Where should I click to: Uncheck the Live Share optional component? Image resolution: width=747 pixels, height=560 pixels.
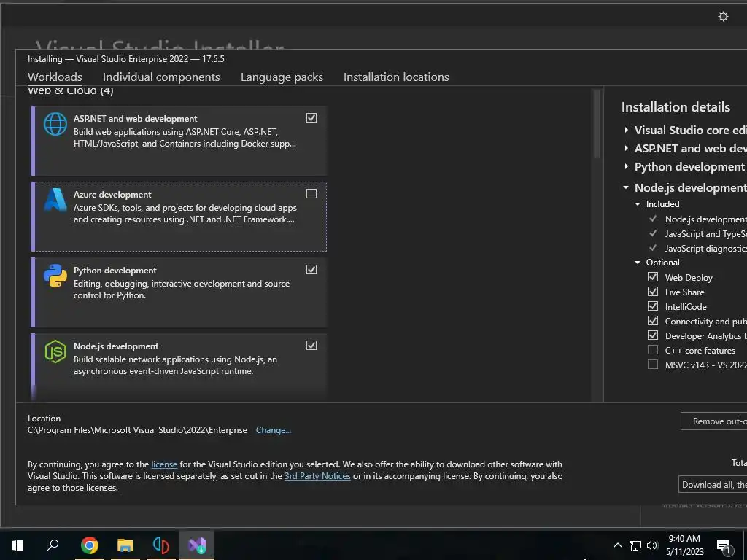coord(653,292)
